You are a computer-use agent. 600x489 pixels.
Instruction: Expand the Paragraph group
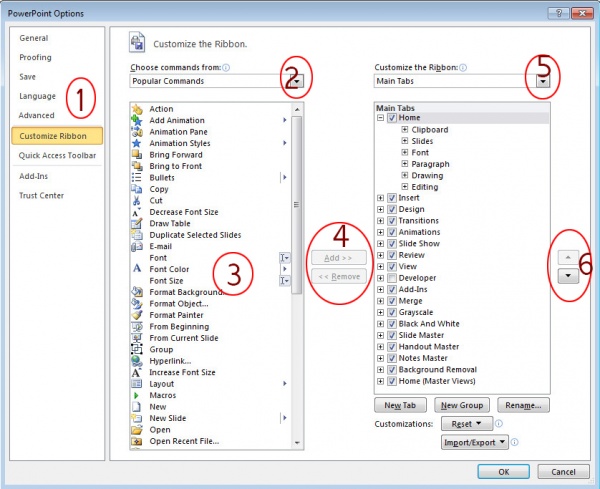405,164
